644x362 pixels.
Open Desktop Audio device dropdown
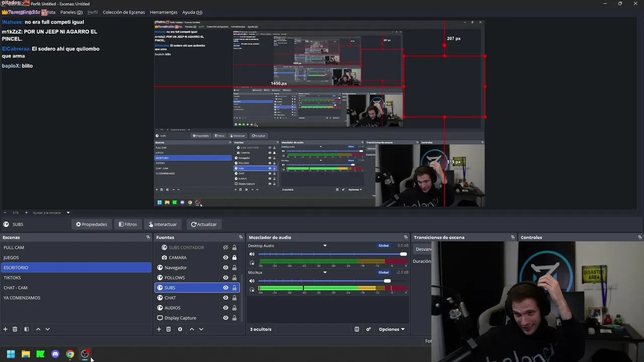tap(325, 246)
